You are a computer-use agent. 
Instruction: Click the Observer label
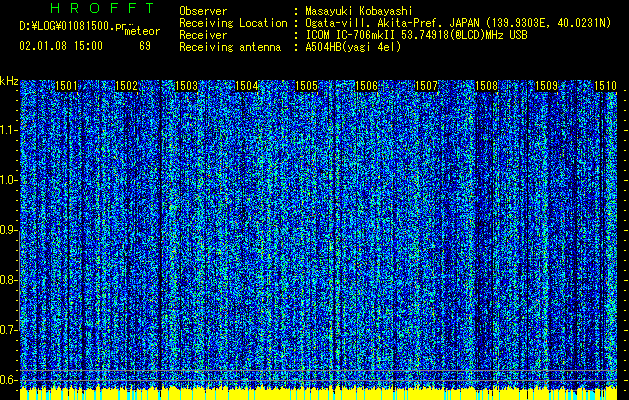coord(203,12)
